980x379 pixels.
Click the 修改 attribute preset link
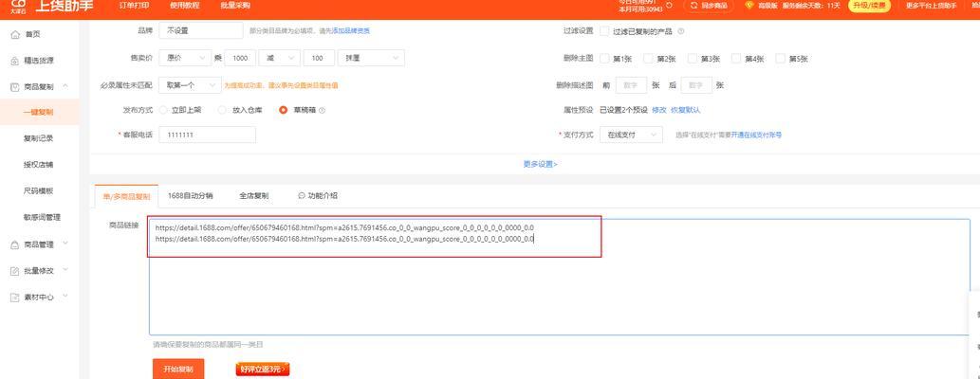pyautogui.click(x=658, y=110)
